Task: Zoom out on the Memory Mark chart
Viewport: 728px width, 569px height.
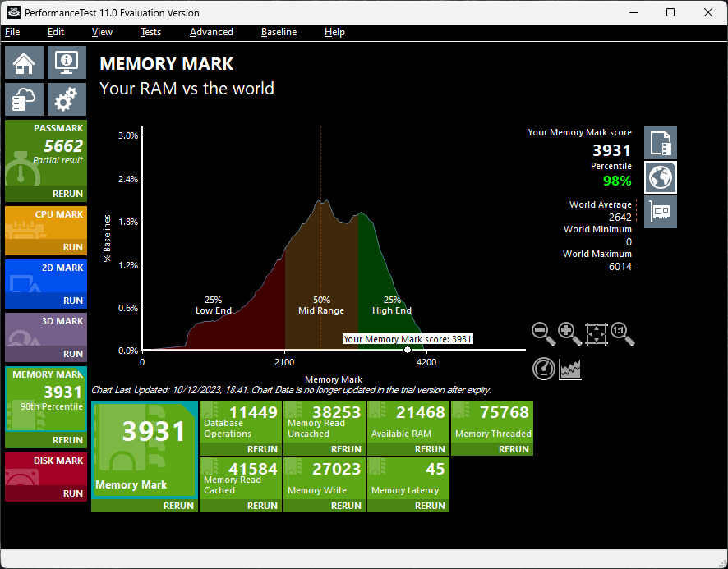Action: pyautogui.click(x=543, y=333)
